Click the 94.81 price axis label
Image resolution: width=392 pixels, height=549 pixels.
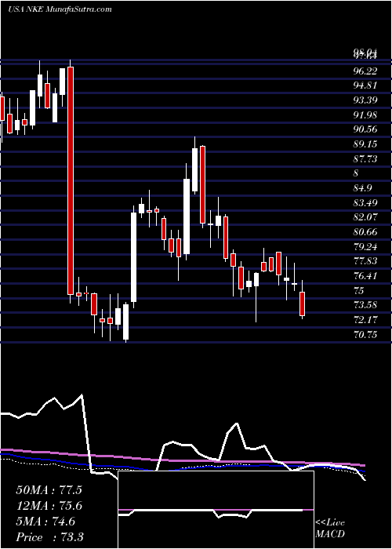tap(365, 85)
